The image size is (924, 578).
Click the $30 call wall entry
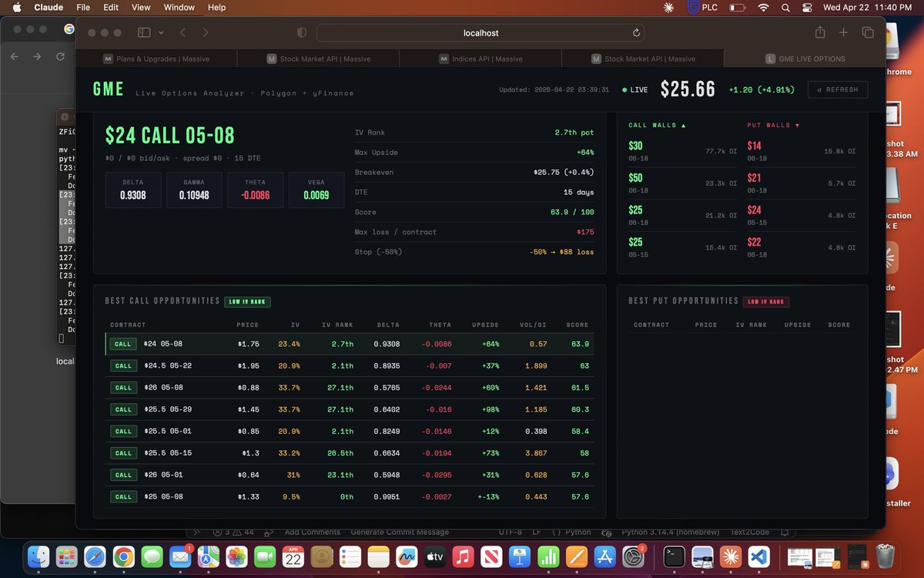pyautogui.click(x=682, y=150)
